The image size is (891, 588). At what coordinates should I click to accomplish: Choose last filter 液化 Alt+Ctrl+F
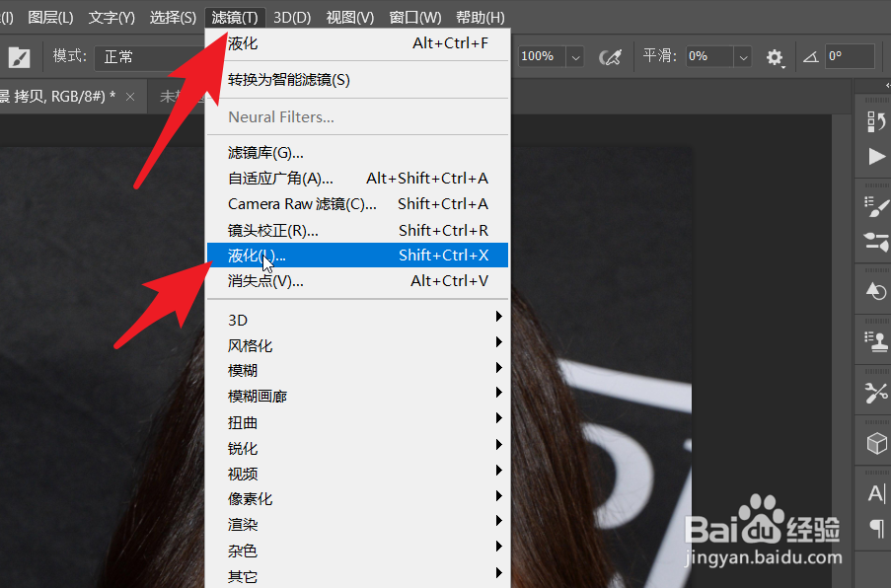(x=357, y=43)
